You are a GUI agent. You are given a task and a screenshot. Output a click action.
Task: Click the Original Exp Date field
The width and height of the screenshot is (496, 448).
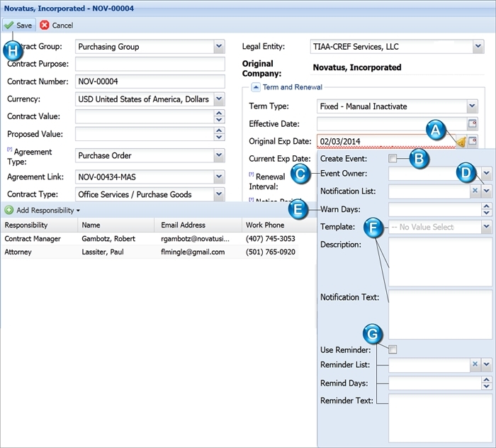tap(386, 141)
